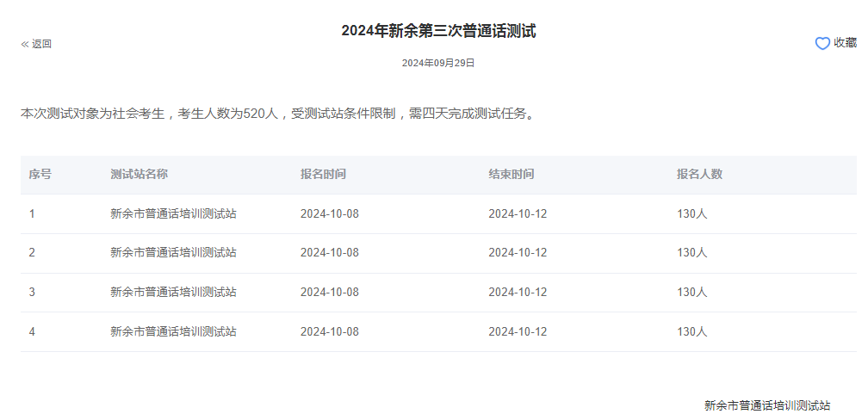Select the station name in row 2
868x420 pixels.
(x=173, y=252)
